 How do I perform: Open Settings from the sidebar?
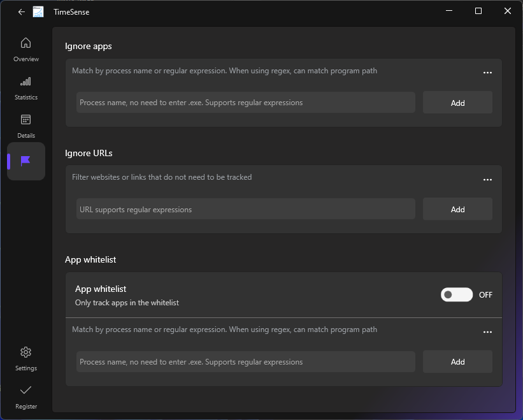26,359
